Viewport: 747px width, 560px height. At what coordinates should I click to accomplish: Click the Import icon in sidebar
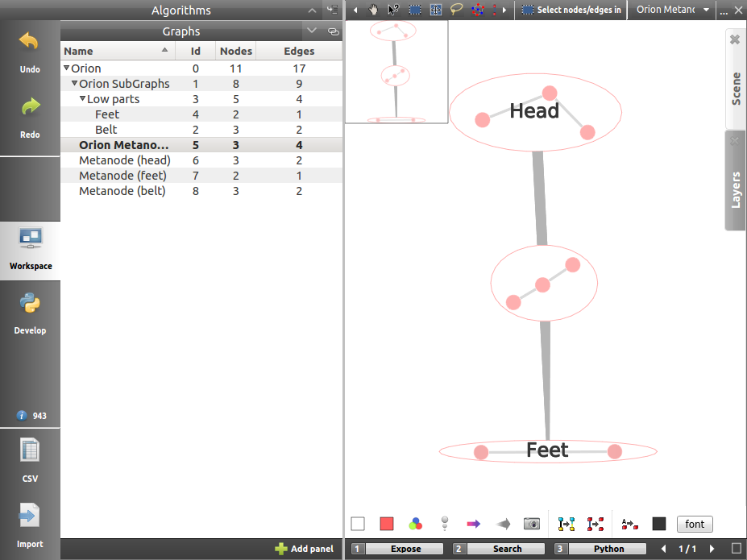tap(30, 522)
